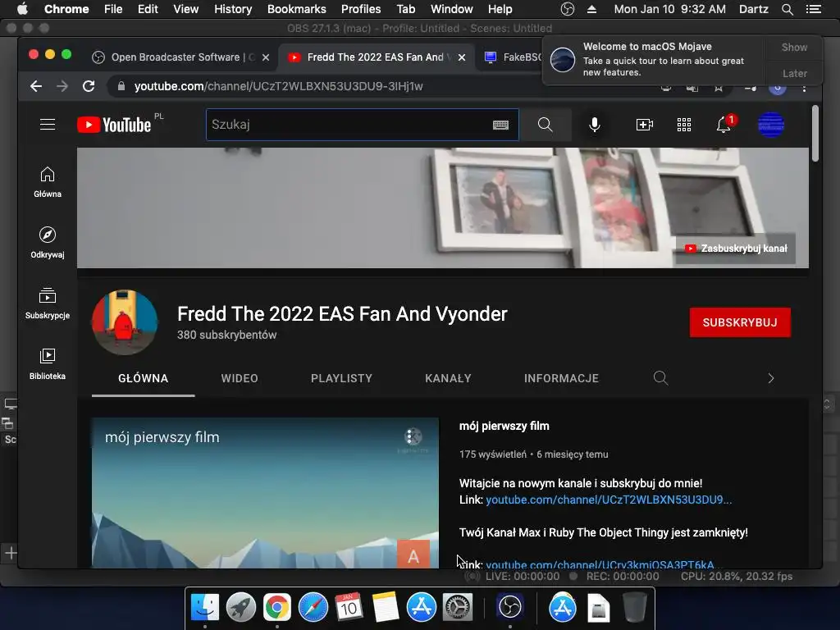Click Zasbuskrybuj kanał banner link
840x630 pixels.
(x=736, y=249)
